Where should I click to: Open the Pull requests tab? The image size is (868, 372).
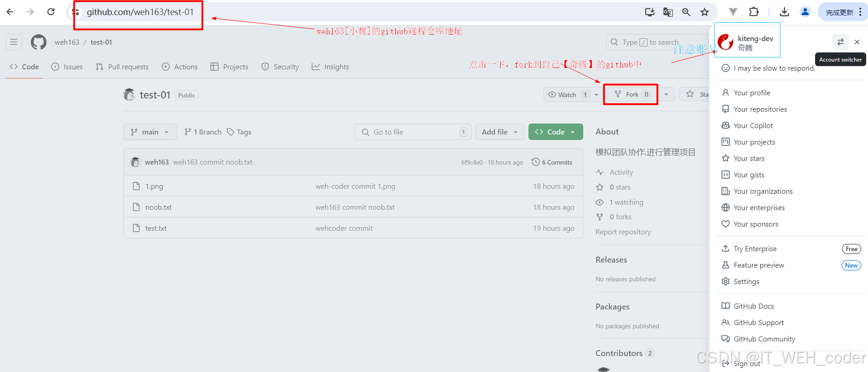tap(122, 67)
